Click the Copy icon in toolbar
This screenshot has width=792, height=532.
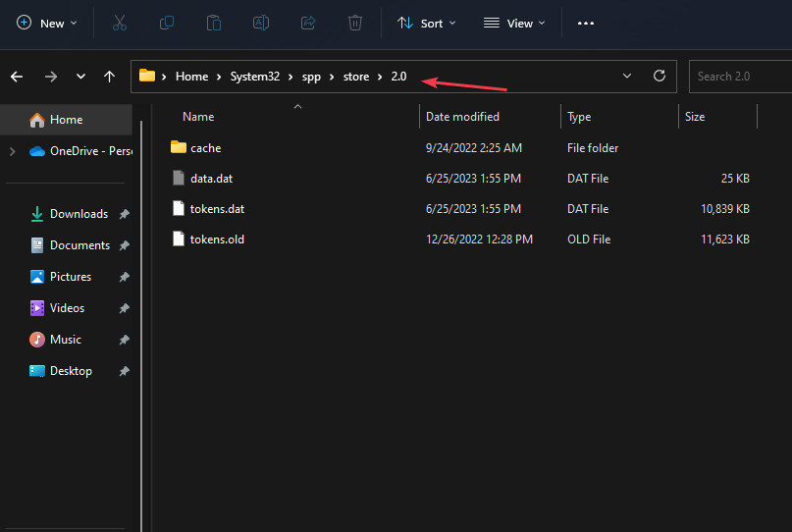tap(167, 24)
